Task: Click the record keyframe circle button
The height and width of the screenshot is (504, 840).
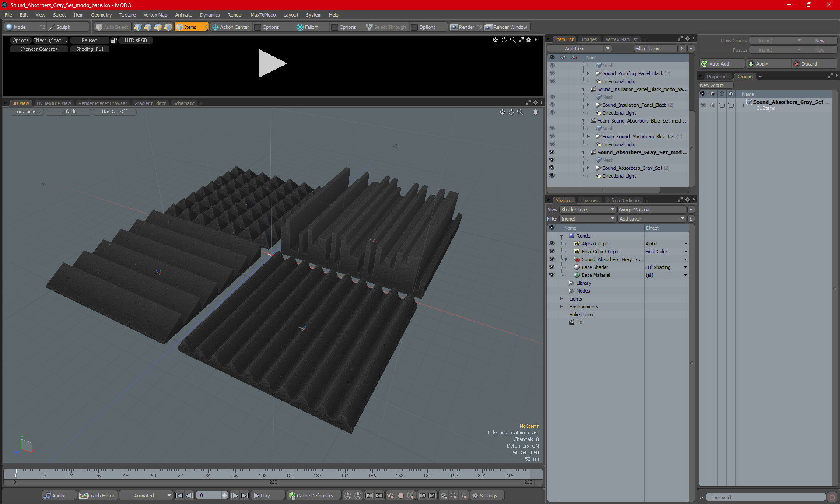Action: tap(400, 496)
